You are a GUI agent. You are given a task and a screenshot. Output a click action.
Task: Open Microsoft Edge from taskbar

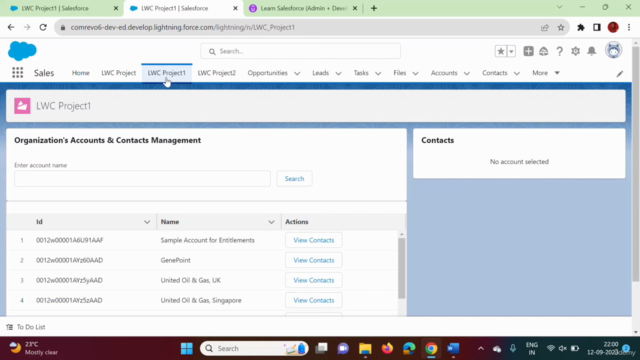click(409, 348)
